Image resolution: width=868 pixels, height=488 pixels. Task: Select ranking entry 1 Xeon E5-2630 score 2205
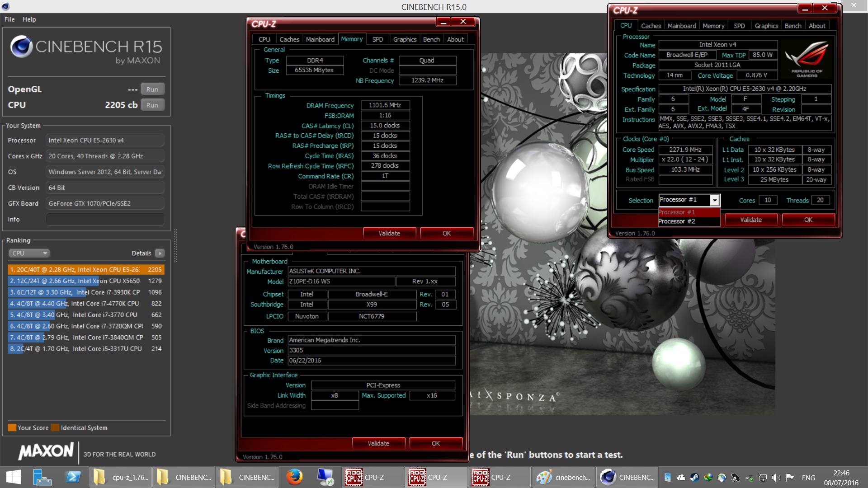(x=86, y=270)
